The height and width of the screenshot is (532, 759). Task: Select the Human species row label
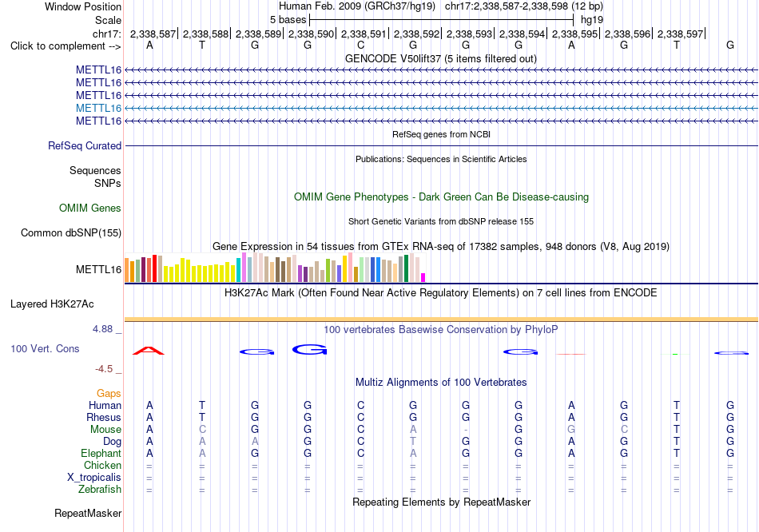105,405
